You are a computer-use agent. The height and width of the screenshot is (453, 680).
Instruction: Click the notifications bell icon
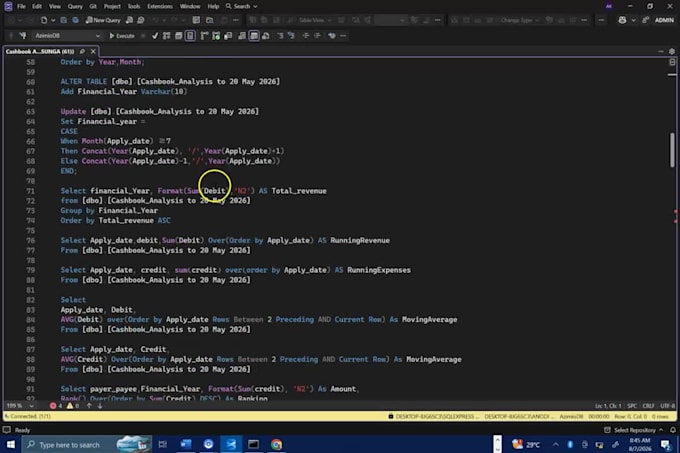point(673,430)
